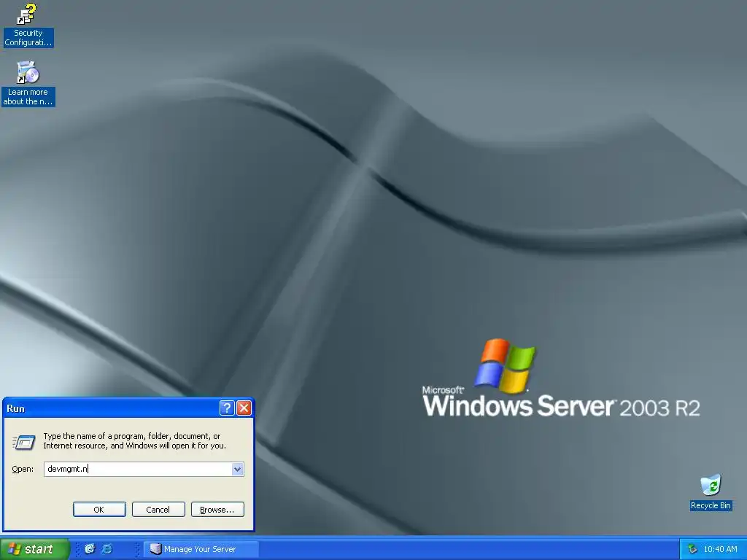
Task: Open the Start menu
Action: (34, 549)
